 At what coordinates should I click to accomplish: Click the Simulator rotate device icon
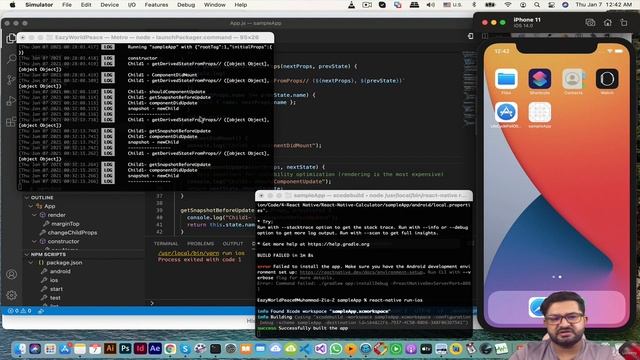tap(624, 22)
